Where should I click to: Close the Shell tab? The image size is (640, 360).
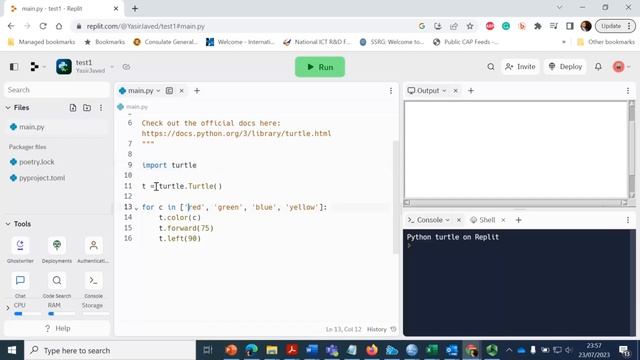point(503,220)
